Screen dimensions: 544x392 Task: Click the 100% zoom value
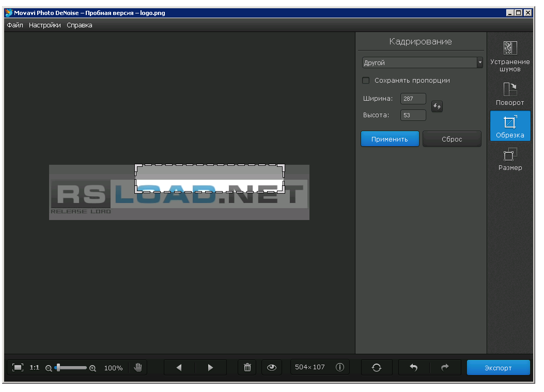click(114, 368)
